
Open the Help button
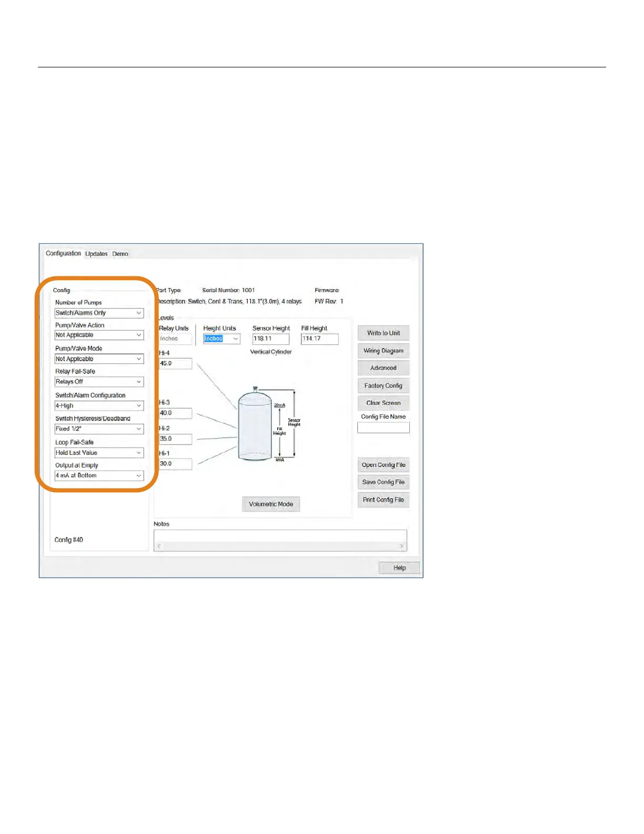(x=400, y=568)
